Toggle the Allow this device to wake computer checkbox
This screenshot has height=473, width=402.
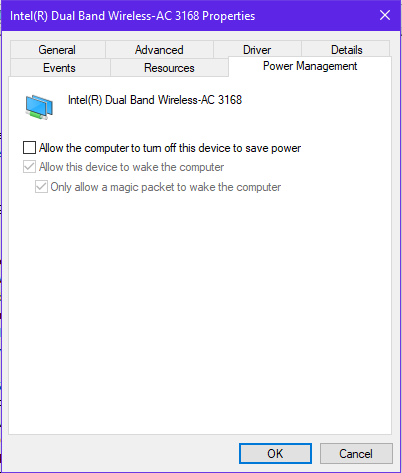click(29, 167)
